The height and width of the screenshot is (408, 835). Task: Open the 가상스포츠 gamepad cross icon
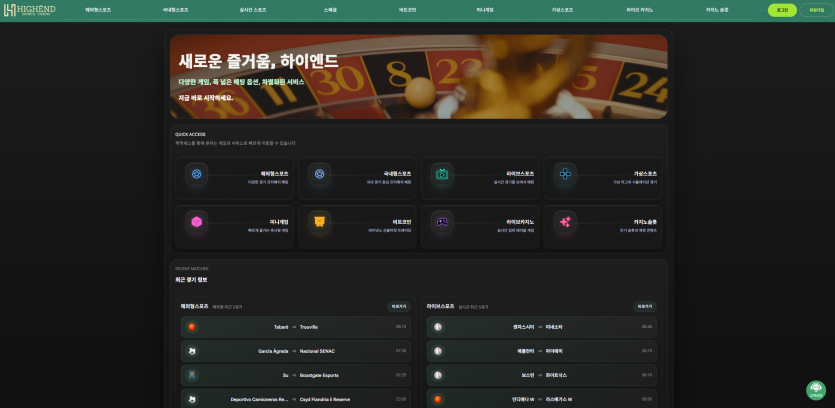pyautogui.click(x=566, y=174)
